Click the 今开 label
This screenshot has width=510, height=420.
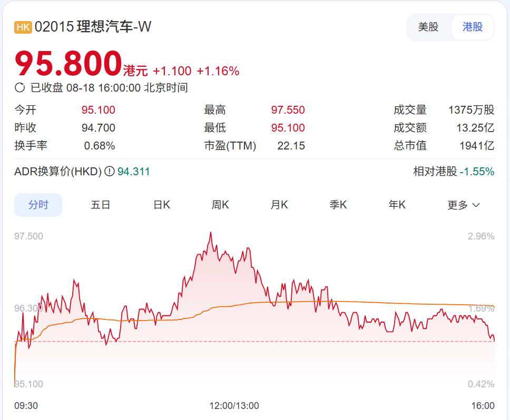25,110
